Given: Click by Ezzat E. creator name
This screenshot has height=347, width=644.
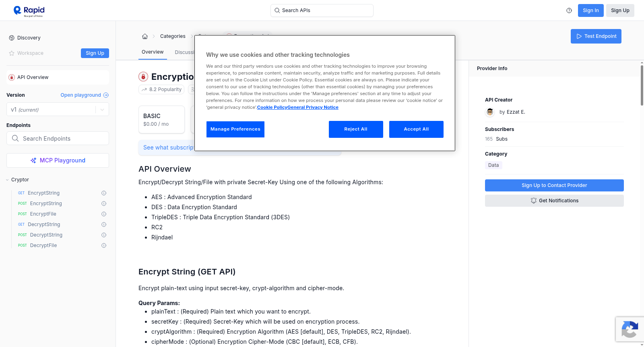Looking at the screenshot, I should (x=512, y=112).
